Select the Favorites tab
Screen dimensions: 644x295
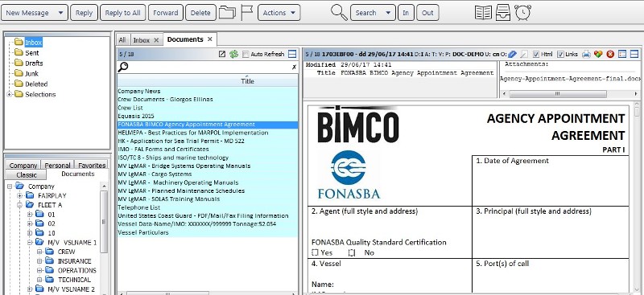point(92,166)
